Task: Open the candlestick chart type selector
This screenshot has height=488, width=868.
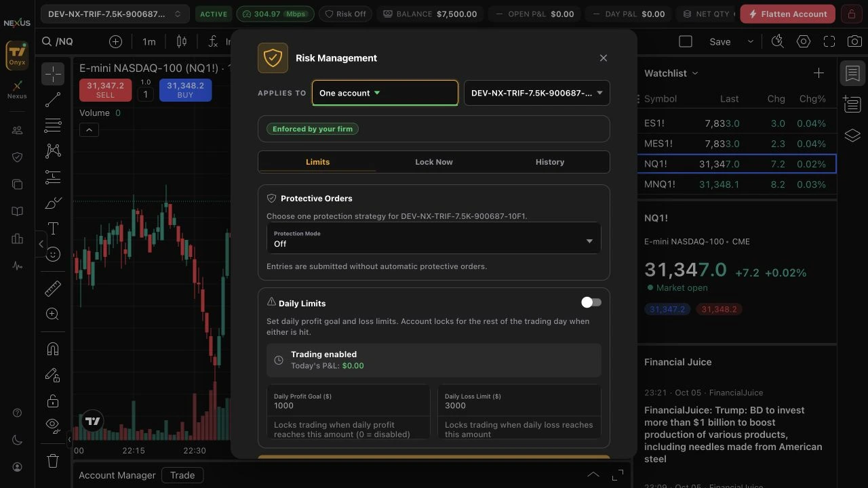Action: click(x=182, y=41)
